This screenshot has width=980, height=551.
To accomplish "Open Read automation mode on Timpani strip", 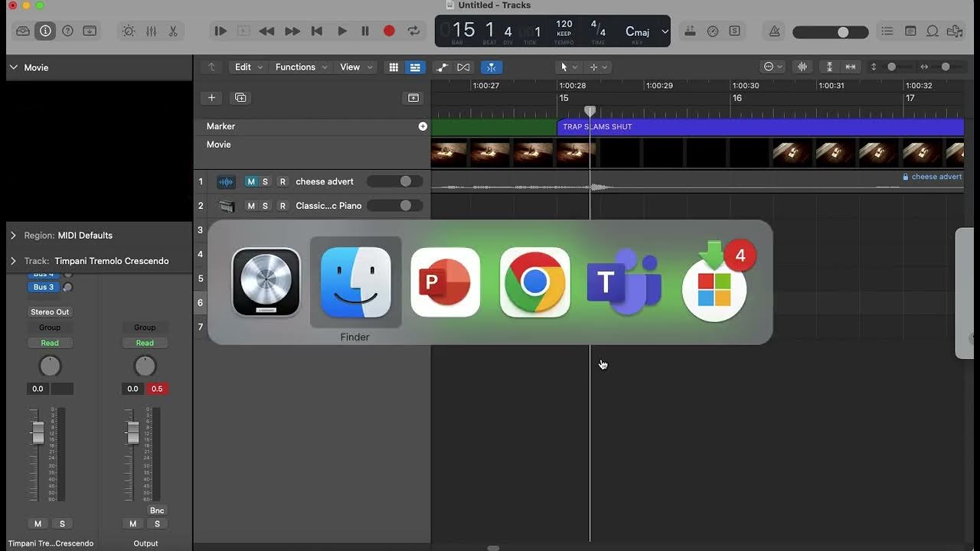I will 50,343.
